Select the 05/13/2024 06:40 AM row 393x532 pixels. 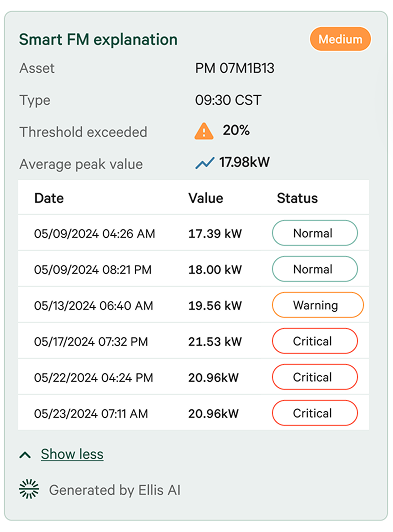pyautogui.click(x=193, y=305)
